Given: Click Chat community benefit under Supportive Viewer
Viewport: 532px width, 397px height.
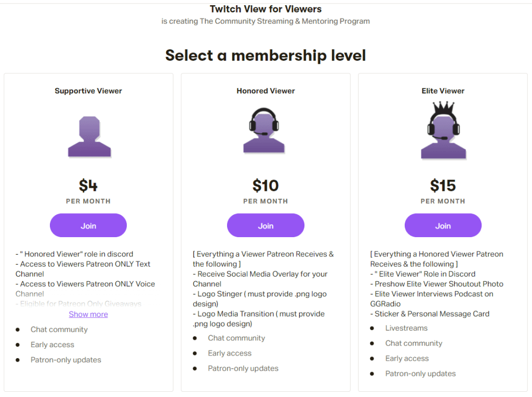Looking at the screenshot, I should click(59, 330).
